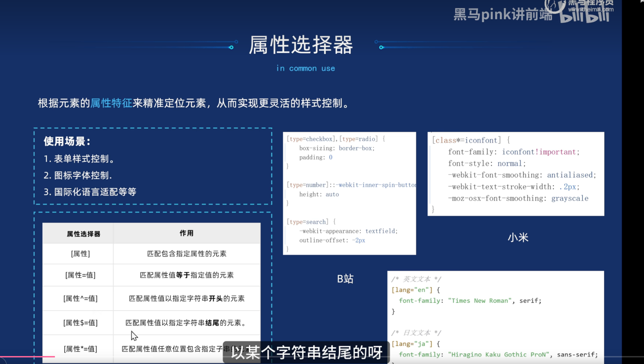Screen dimensions: 644x364
Task: Click the 使用场景 heading
Action: (x=67, y=141)
